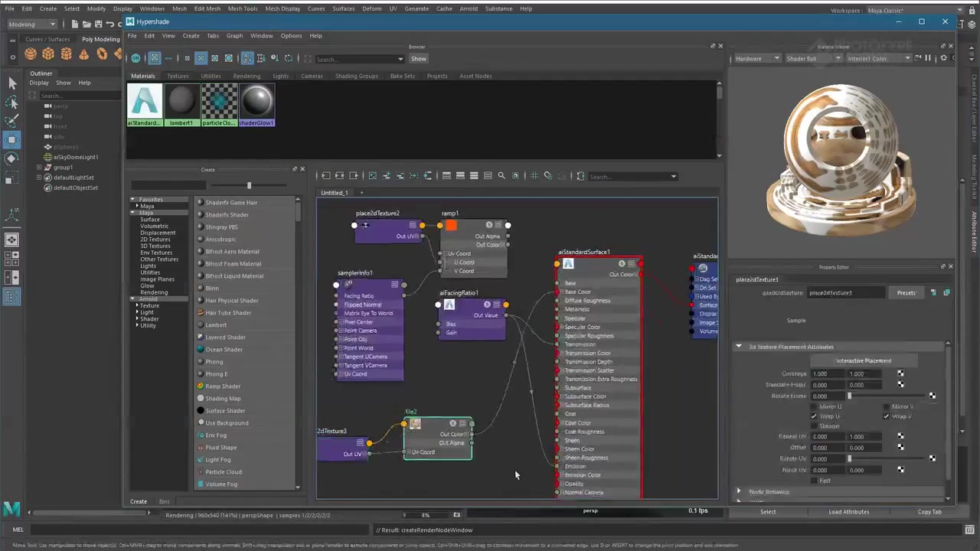Collapse 2d Texture Placement Attributes section

click(739, 347)
